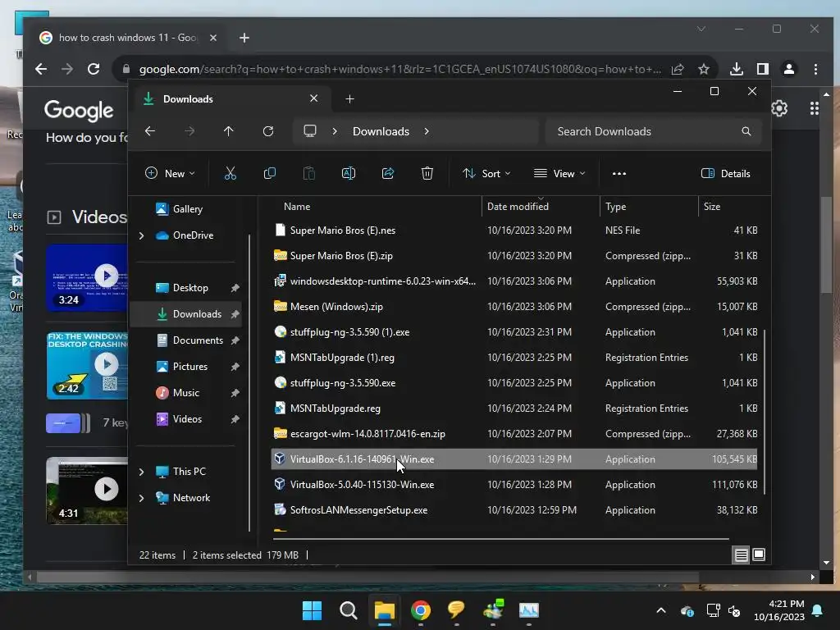
Task: Click the Cut scissors icon in Explorer toolbar
Action: (x=230, y=173)
